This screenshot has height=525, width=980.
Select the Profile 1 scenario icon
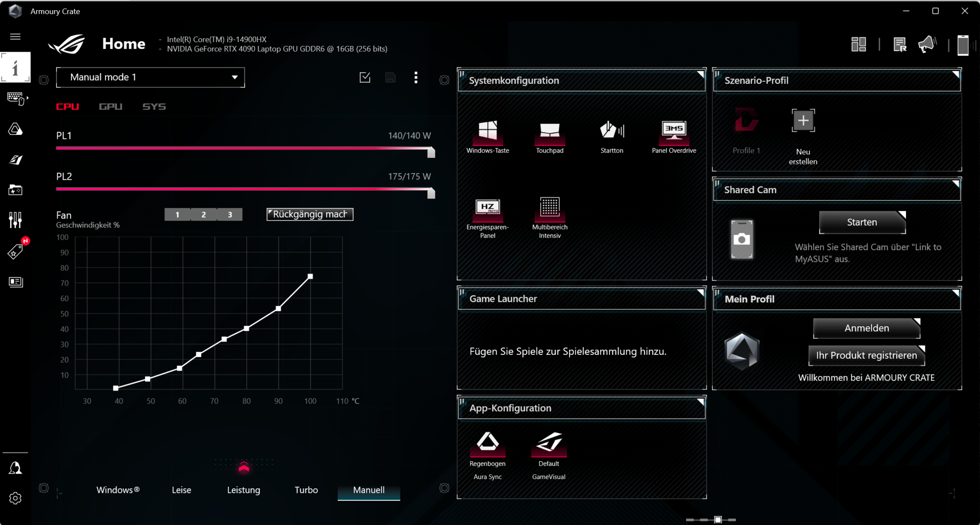[x=746, y=121]
